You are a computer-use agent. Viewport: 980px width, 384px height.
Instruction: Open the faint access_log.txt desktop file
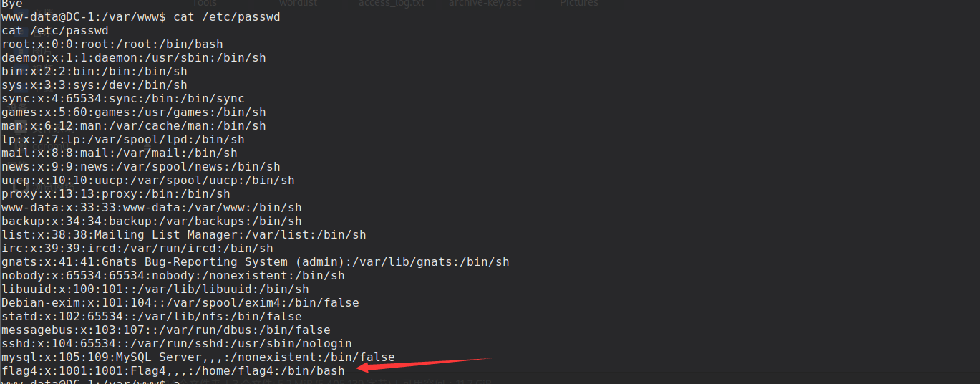tap(391, 4)
